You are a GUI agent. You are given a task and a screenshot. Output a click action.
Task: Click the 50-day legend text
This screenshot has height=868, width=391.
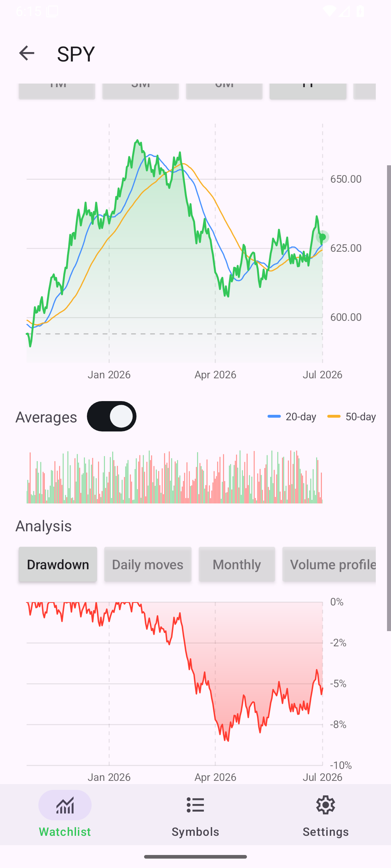coord(361,417)
